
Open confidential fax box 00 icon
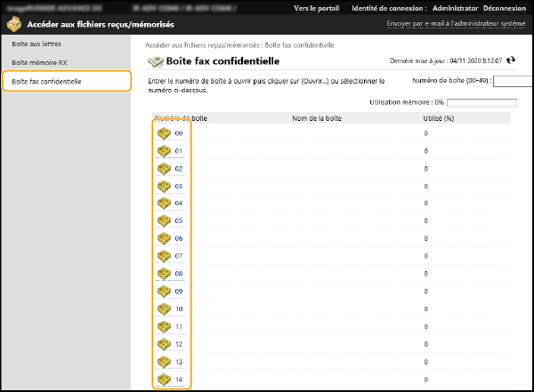(164, 133)
